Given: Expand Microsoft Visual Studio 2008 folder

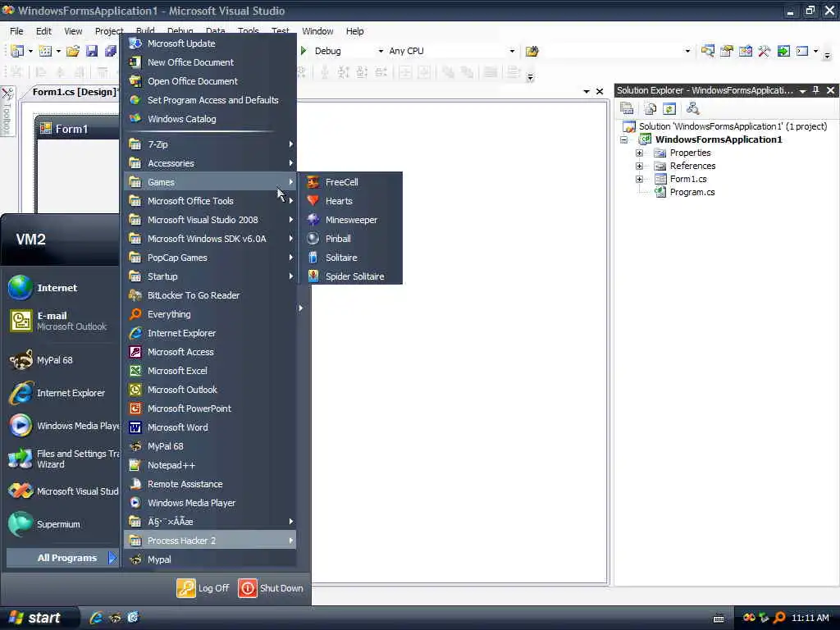Looking at the screenshot, I should click(x=210, y=220).
